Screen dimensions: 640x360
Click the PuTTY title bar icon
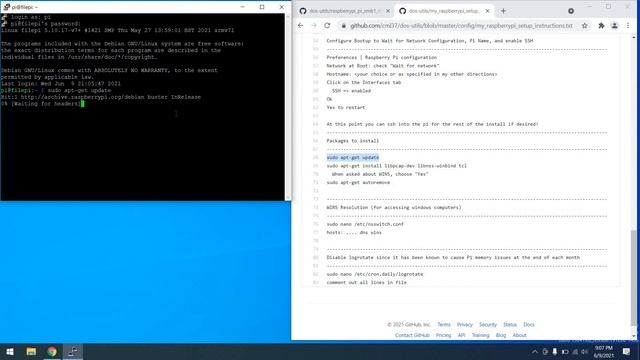tap(6, 7)
